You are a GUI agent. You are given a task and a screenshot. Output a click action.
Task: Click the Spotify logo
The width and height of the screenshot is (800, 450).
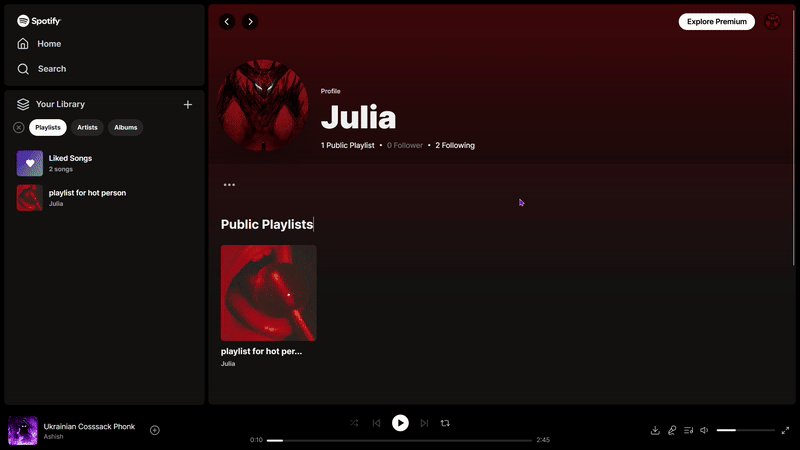point(39,21)
